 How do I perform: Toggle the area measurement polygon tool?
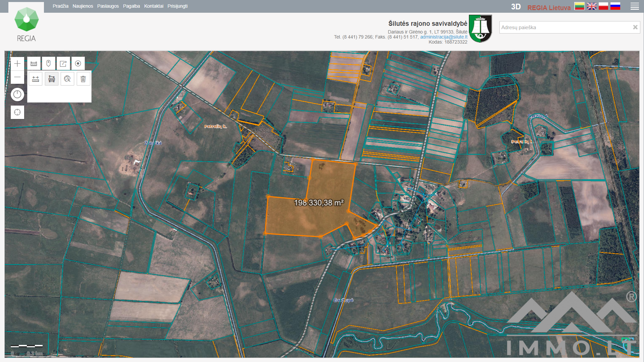coord(52,79)
